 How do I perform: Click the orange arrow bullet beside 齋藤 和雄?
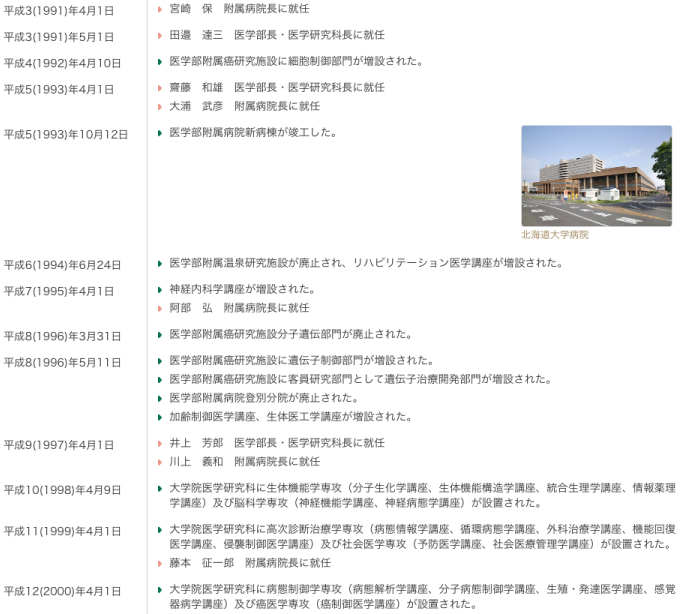tap(160, 88)
